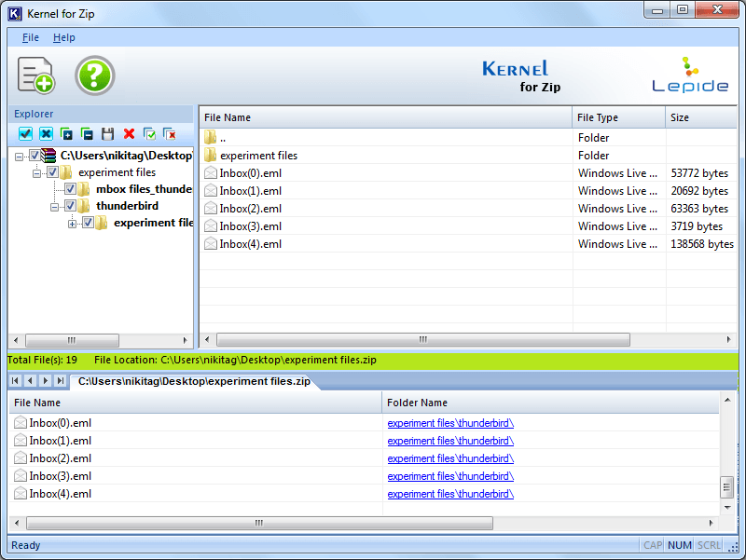Image resolution: width=746 pixels, height=560 pixels.
Task: Go to first tab with the first-arrow button
Action: click(x=15, y=380)
